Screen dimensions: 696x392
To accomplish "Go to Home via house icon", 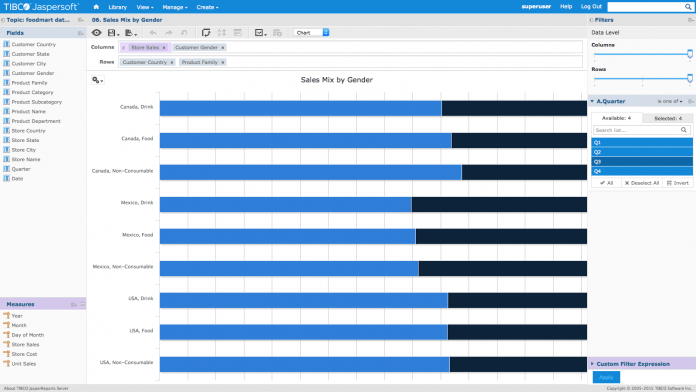I will pos(96,7).
